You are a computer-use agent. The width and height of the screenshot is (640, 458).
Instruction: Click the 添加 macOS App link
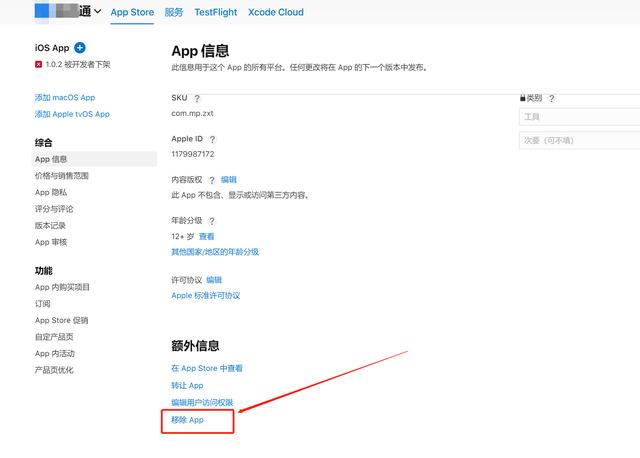click(x=65, y=97)
